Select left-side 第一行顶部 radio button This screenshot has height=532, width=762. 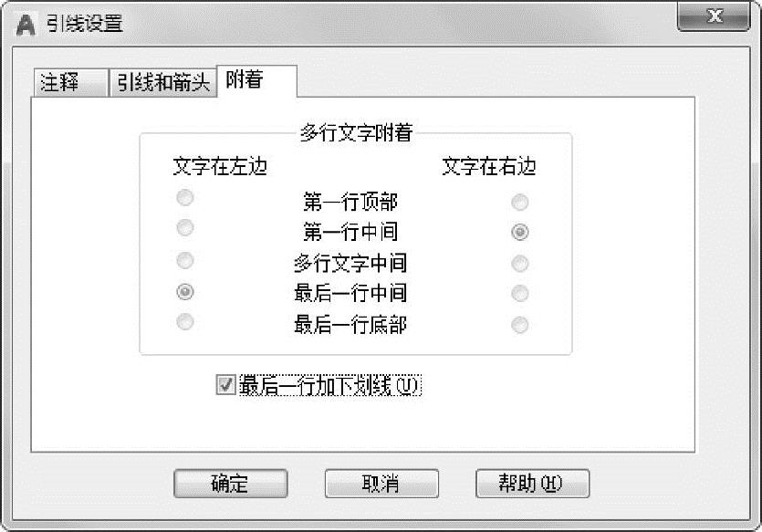tap(185, 198)
